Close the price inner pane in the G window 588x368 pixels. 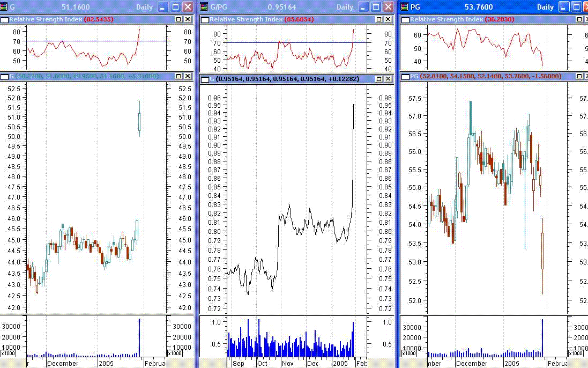[188, 76]
